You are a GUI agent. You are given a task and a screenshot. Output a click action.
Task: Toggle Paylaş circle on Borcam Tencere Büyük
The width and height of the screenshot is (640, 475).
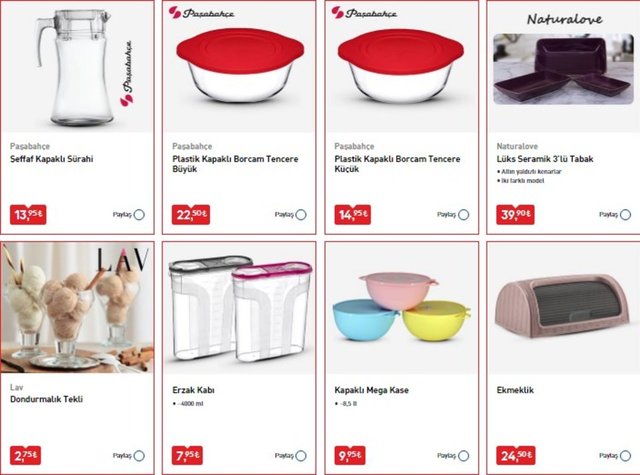(301, 215)
